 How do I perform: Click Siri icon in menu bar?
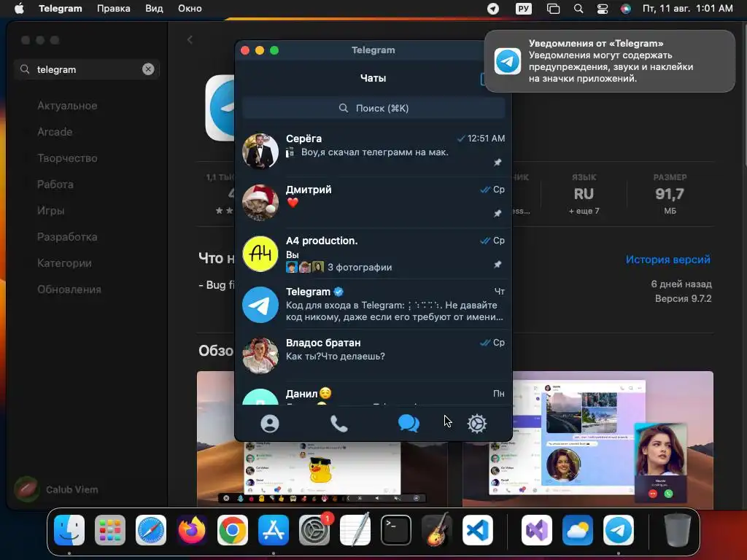[626, 9]
